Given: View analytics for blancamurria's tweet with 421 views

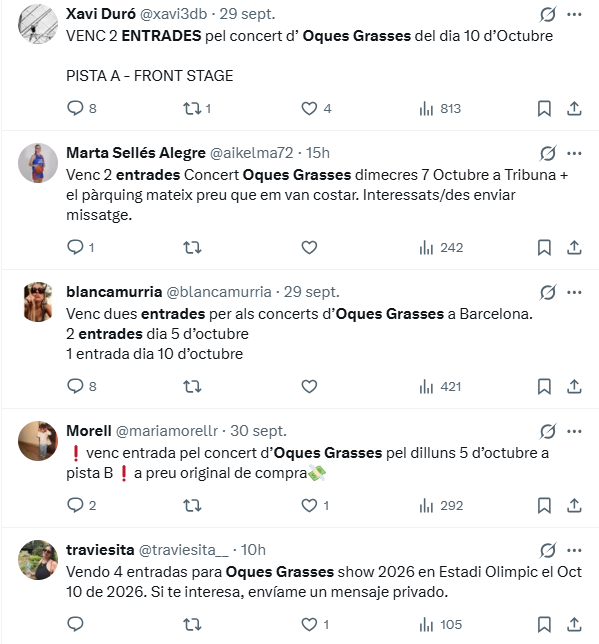Looking at the screenshot, I should point(440,386).
